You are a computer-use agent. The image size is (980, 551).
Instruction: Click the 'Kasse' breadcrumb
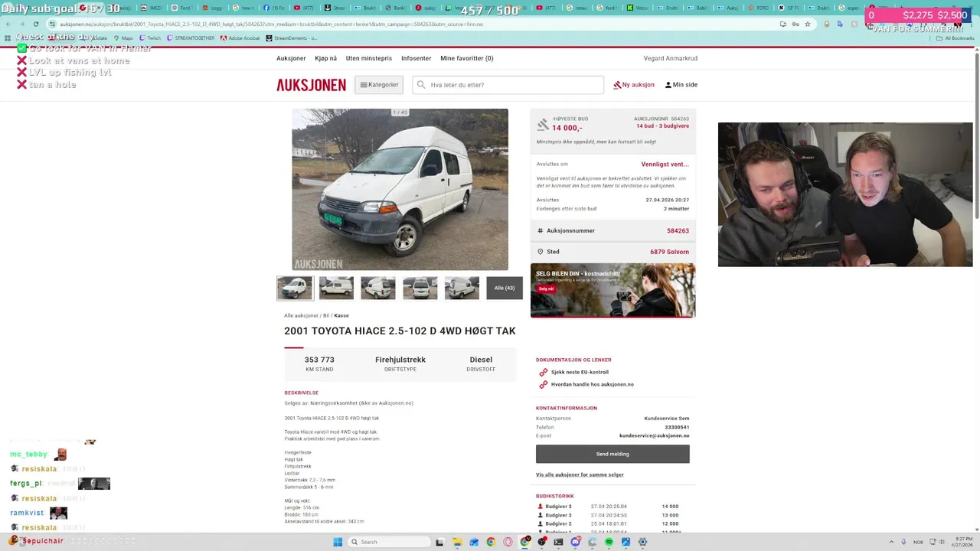pyautogui.click(x=341, y=315)
